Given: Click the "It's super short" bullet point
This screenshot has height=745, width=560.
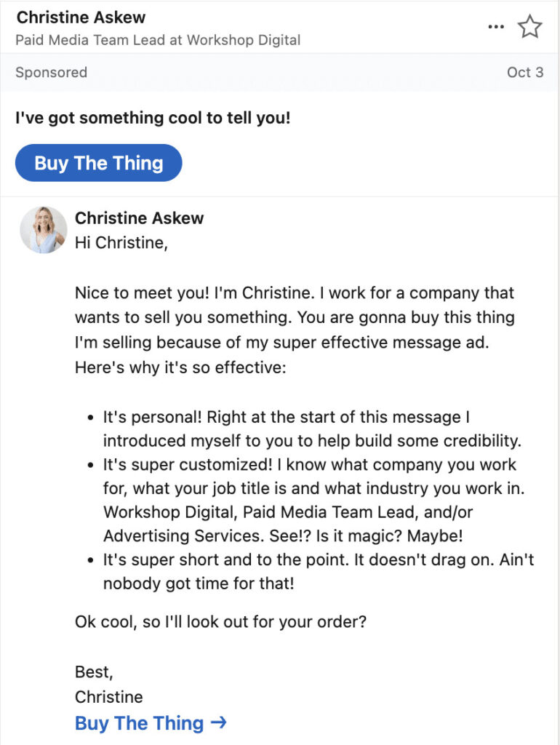Looking at the screenshot, I should click(318, 572).
